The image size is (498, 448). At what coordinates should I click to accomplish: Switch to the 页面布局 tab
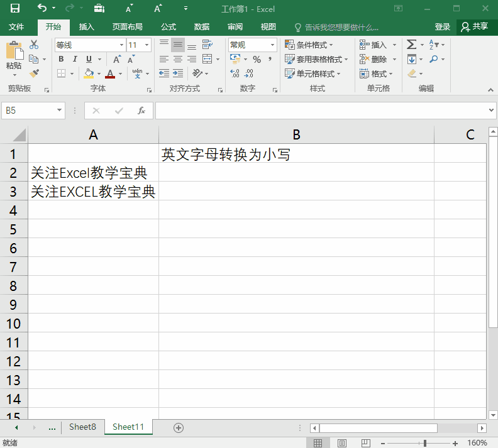pos(128,27)
